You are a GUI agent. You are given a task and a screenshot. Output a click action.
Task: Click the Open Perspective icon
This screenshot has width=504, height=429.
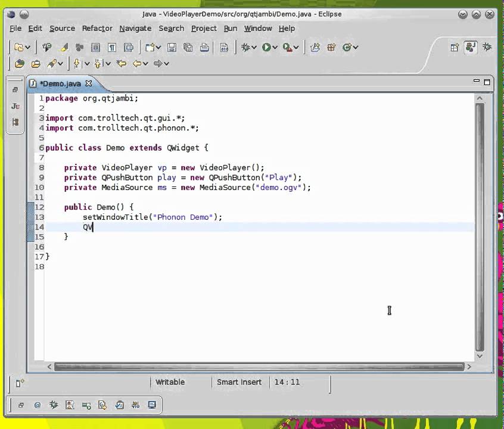click(455, 47)
